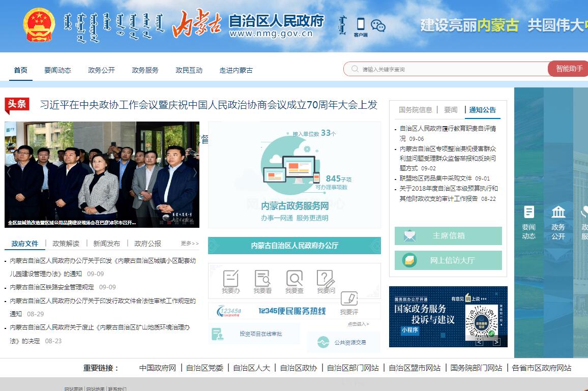This screenshot has height=391, width=588.
Task: Go to next slide in 国家政务服务 banner
Action: 496,342
